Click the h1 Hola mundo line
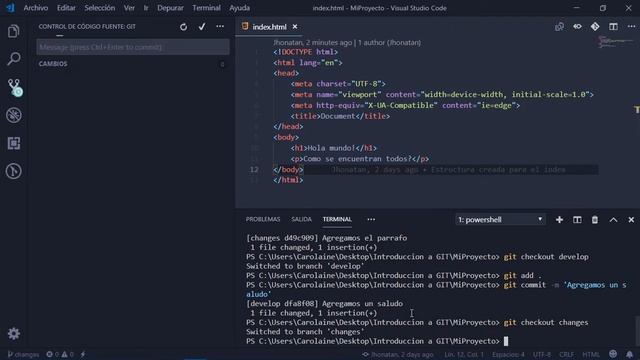This screenshot has height=360, width=640. pyautogui.click(x=333, y=148)
